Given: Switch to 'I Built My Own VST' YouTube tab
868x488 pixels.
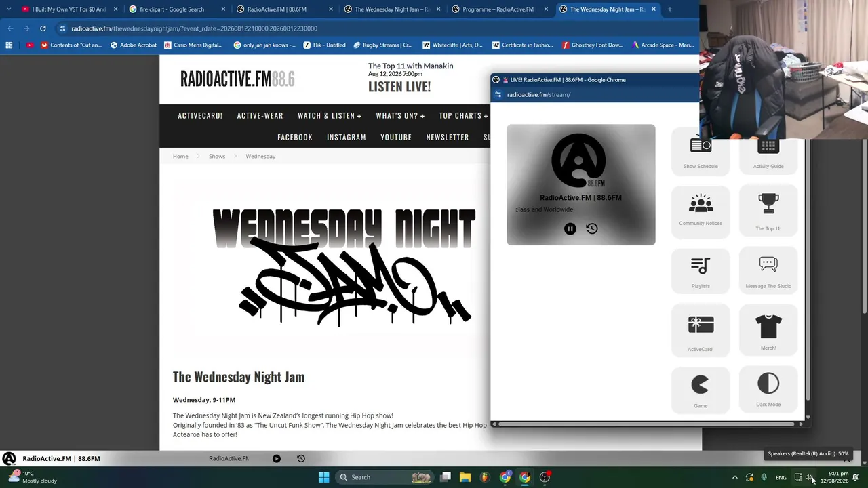Looking at the screenshot, I should (68, 9).
